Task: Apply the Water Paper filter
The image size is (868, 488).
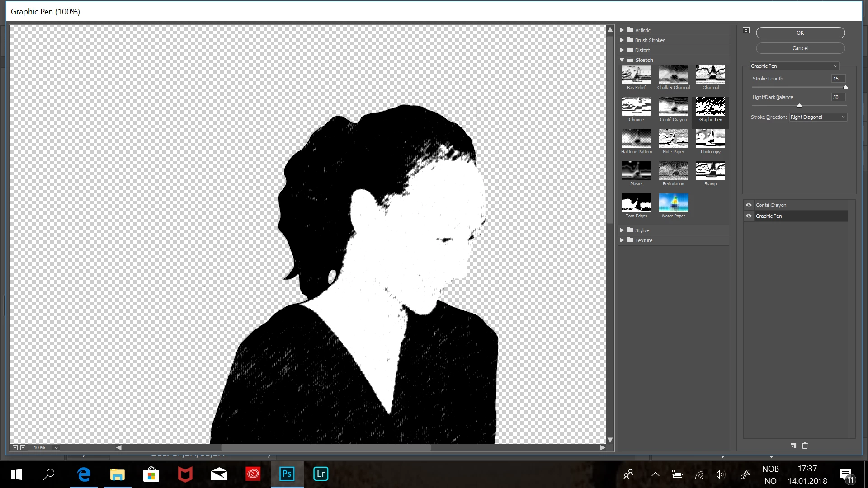Action: [673, 203]
